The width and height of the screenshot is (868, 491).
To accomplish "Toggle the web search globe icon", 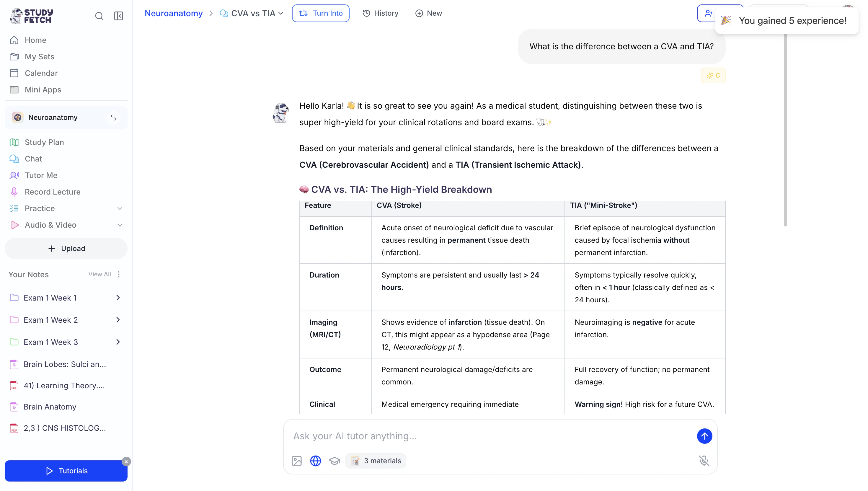I will click(315, 461).
